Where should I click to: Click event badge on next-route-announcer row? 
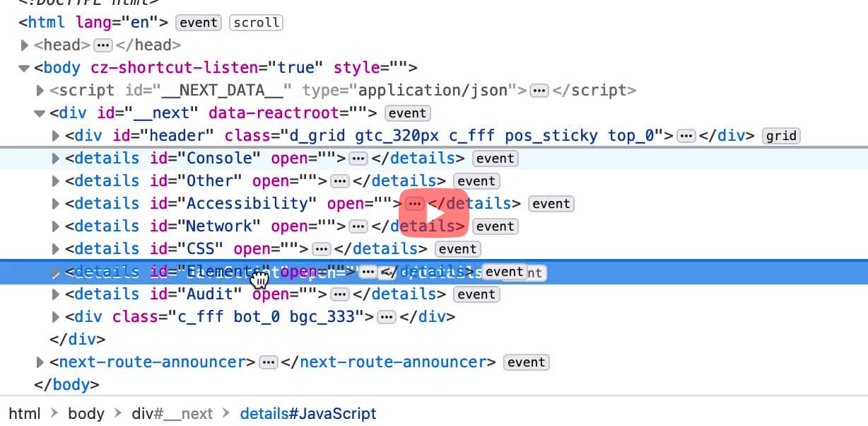click(x=527, y=362)
